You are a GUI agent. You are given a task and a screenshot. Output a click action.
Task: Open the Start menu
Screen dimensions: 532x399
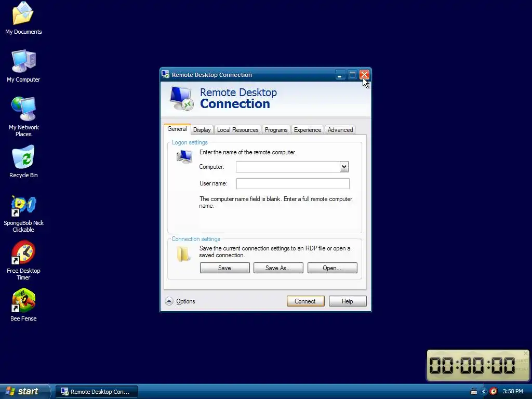[24, 391]
